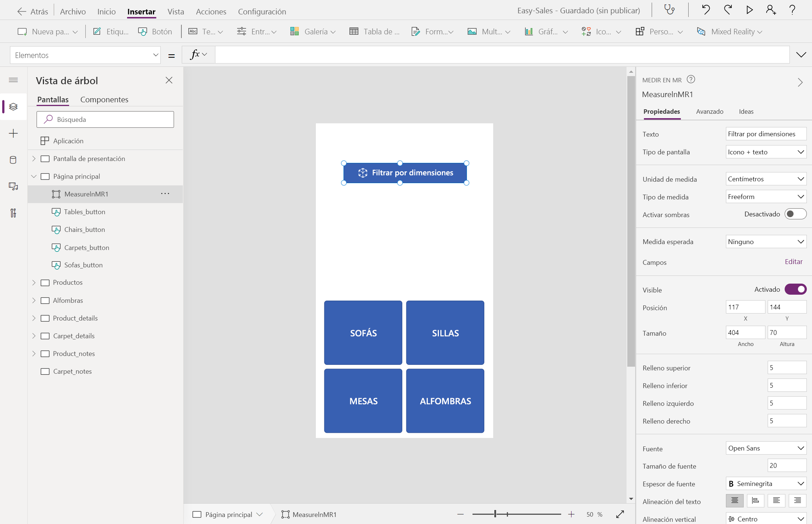Open the App checker stethoscope icon
812x524 pixels.
point(669,10)
